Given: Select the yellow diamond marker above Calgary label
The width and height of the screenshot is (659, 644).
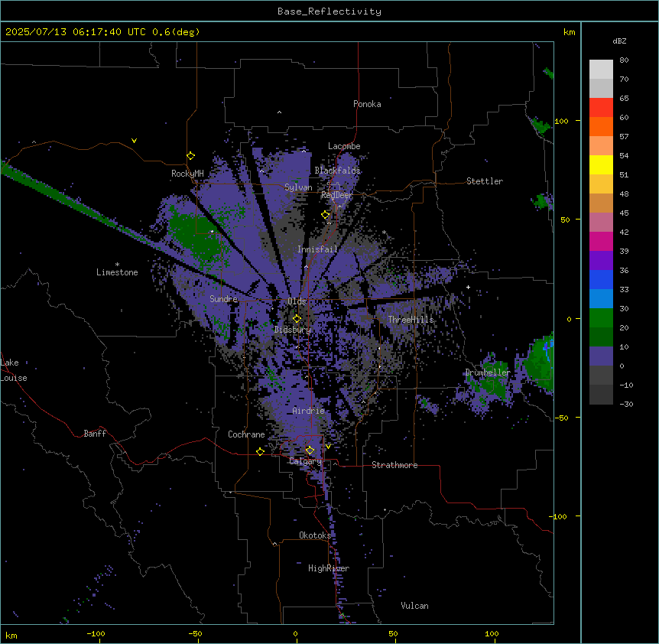Looking at the screenshot, I should click(x=310, y=450).
